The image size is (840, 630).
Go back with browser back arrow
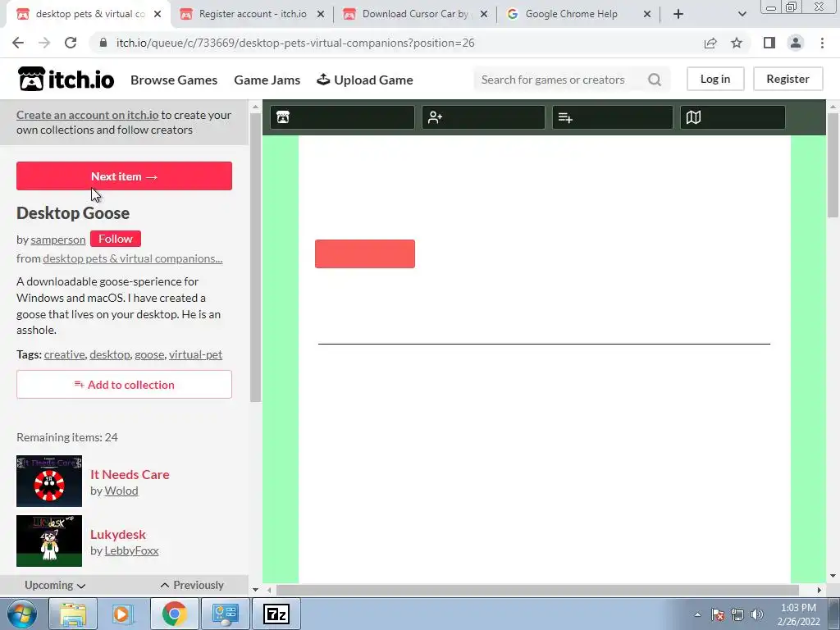click(x=18, y=43)
